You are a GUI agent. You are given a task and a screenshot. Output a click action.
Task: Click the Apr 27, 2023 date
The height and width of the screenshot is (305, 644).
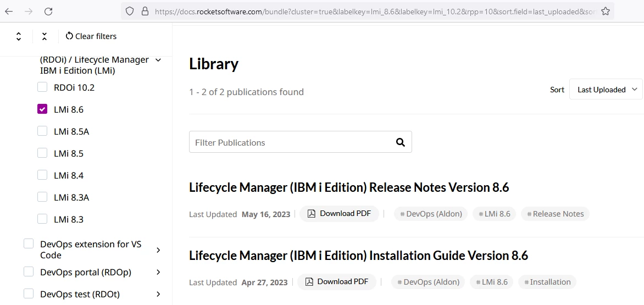click(264, 282)
